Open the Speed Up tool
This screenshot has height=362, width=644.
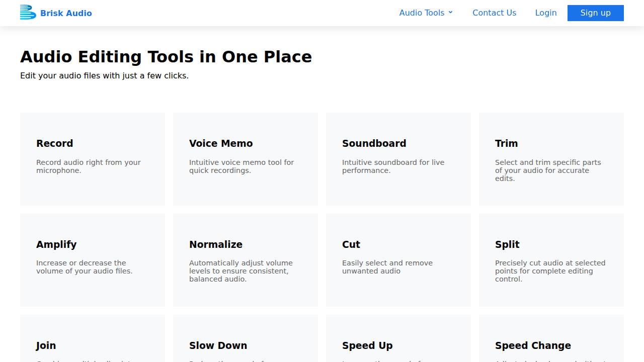pyautogui.click(x=398, y=342)
